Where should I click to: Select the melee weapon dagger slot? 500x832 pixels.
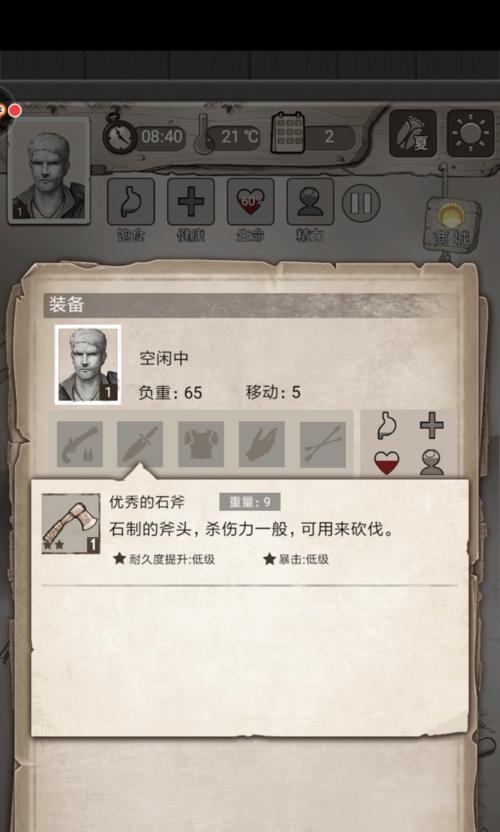(140, 444)
